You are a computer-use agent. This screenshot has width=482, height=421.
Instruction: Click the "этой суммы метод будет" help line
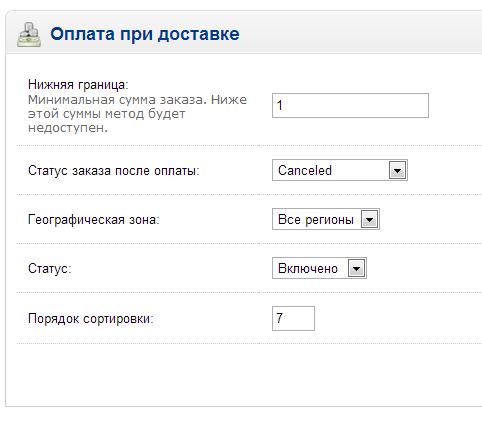[107, 114]
